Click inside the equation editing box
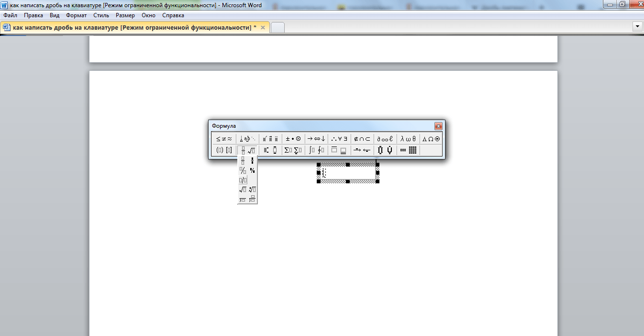644x336 pixels. pyautogui.click(x=348, y=173)
